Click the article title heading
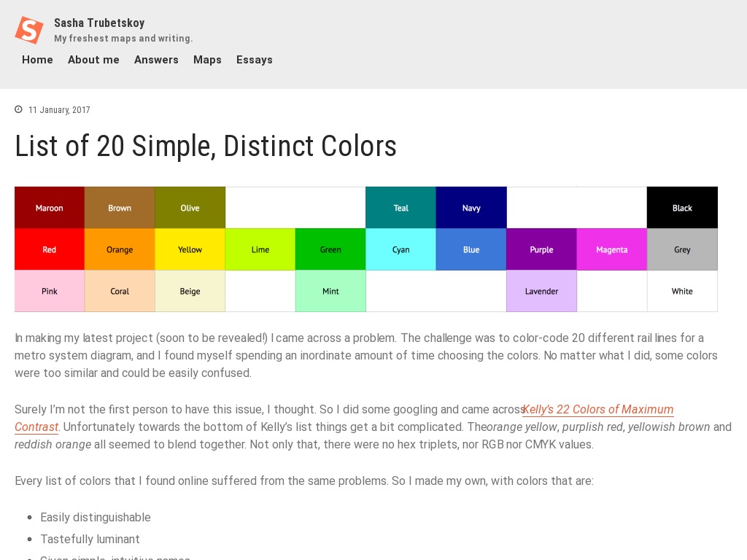Viewport: 747px width, 560px height. tap(206, 147)
